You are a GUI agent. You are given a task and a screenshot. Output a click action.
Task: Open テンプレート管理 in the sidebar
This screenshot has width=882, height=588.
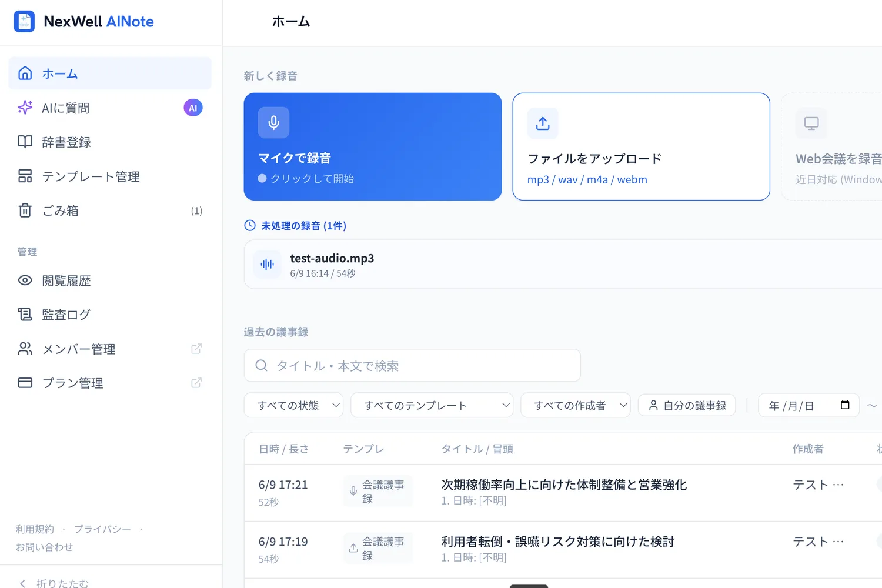click(110, 176)
